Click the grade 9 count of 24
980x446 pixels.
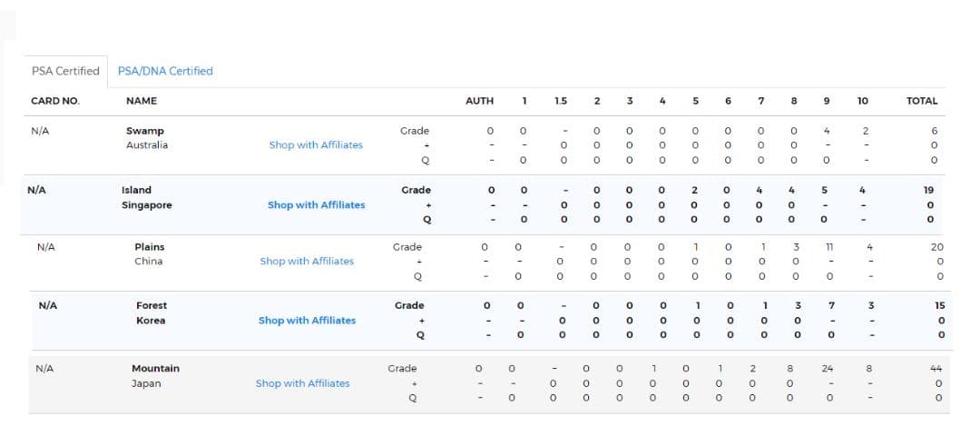click(827, 369)
